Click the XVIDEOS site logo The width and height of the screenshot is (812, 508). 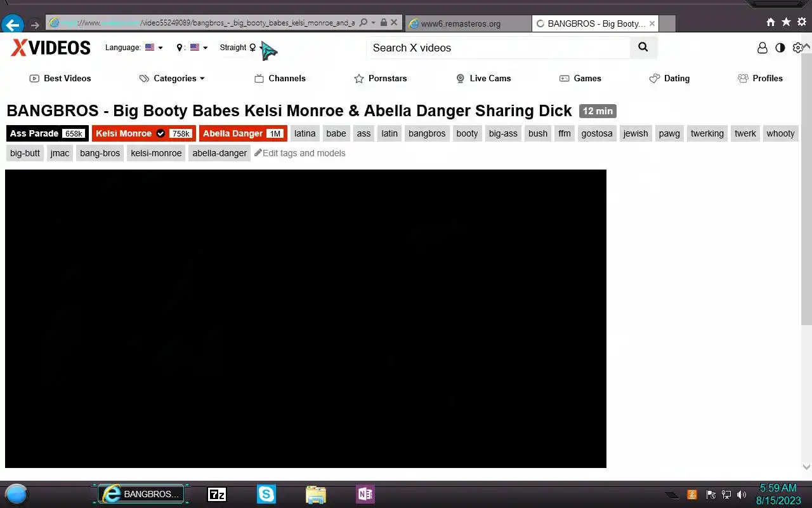tap(51, 48)
